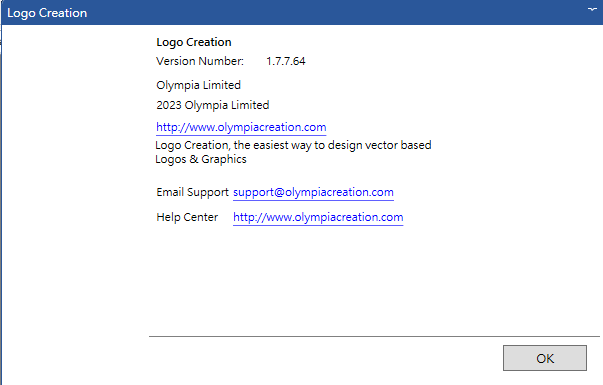Click the Version Number label

pyautogui.click(x=200, y=61)
